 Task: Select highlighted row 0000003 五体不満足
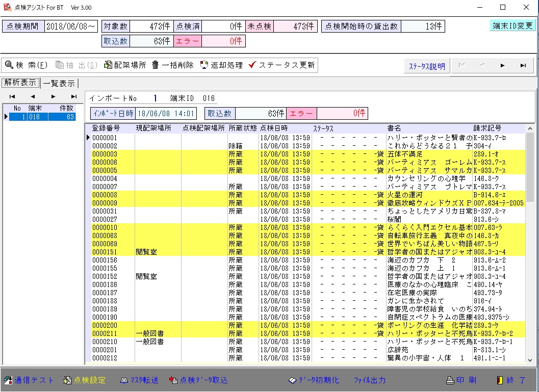point(308,154)
